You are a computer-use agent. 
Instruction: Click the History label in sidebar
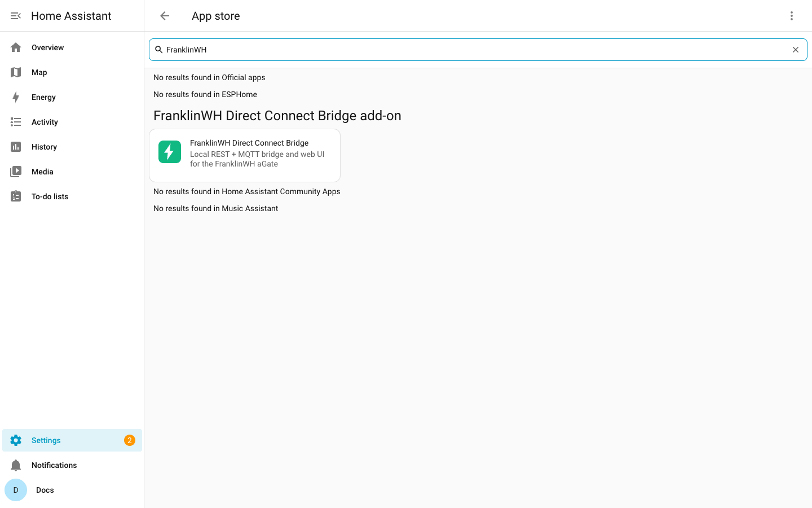44,147
